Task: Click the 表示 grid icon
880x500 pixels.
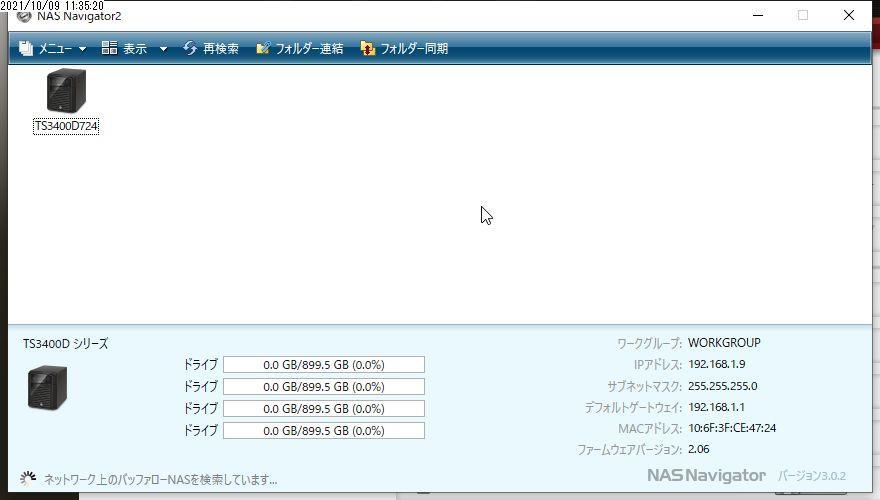Action: pyautogui.click(x=109, y=48)
